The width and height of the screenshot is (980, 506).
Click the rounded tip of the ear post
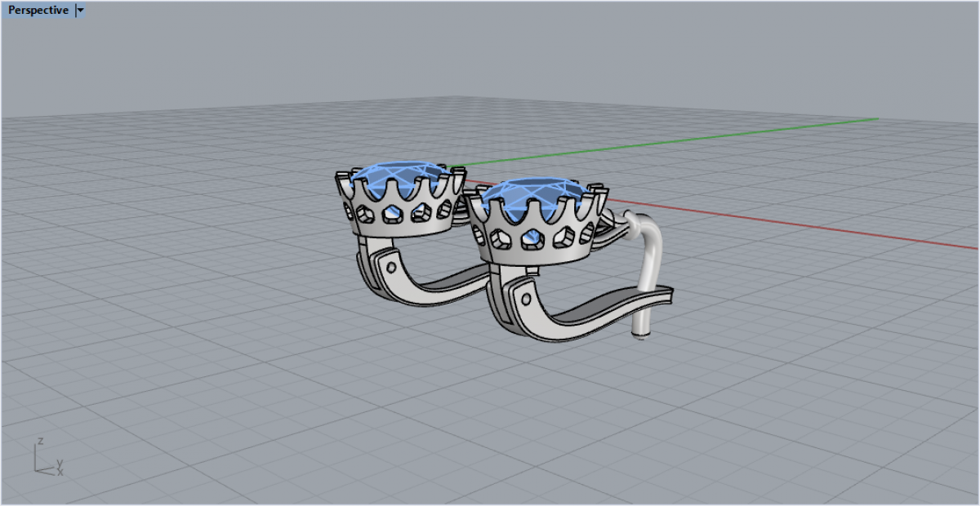(x=643, y=335)
